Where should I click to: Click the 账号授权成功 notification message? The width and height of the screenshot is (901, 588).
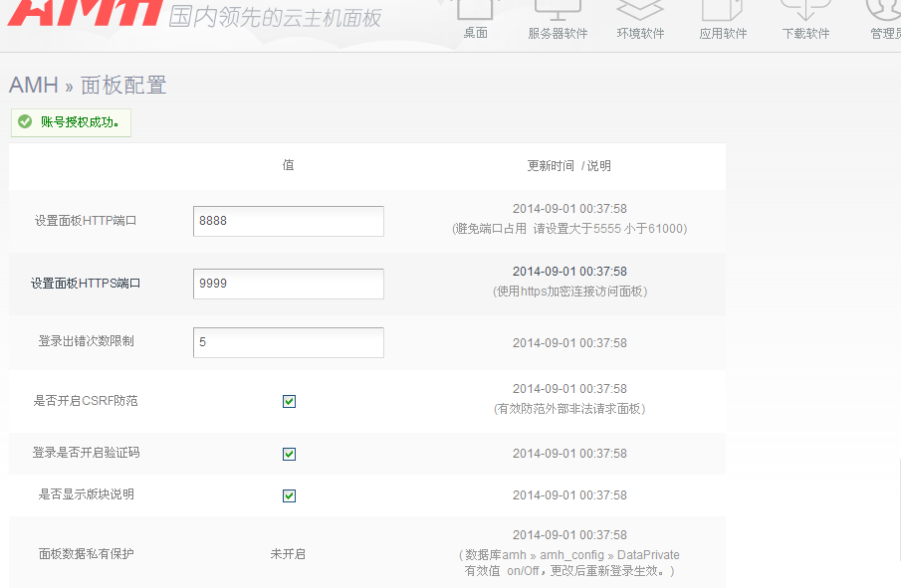tap(80, 122)
